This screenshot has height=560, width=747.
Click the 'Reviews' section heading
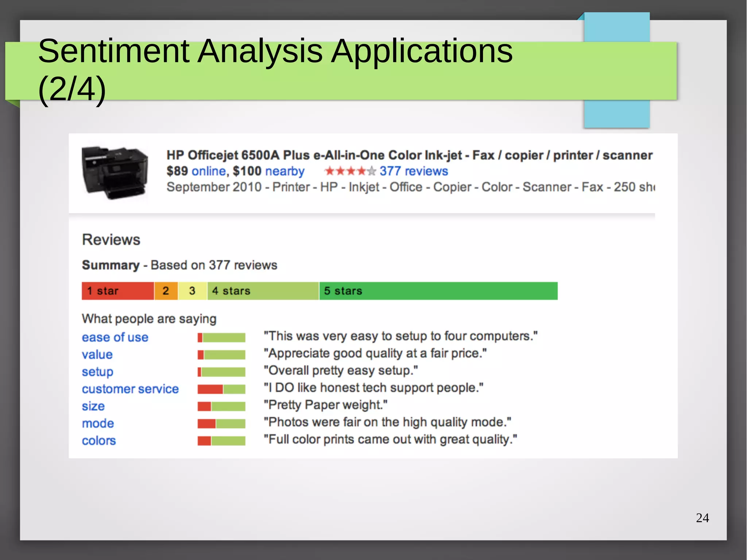click(111, 240)
